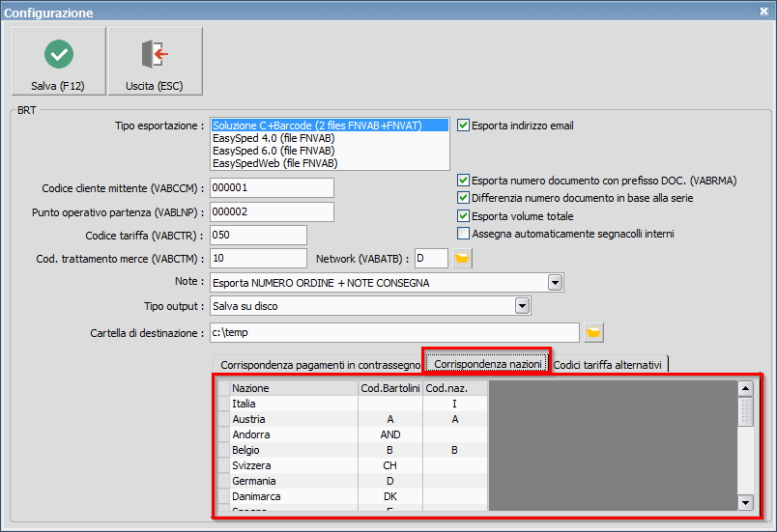This screenshot has height=532, width=777.
Task: Click the Uscita (ESC) exit button
Action: [x=155, y=61]
